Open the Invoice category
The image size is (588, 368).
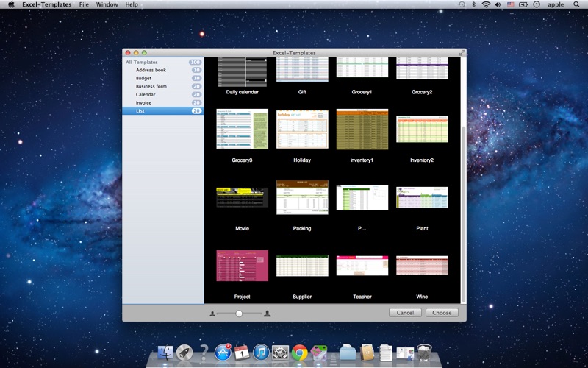tap(163, 102)
